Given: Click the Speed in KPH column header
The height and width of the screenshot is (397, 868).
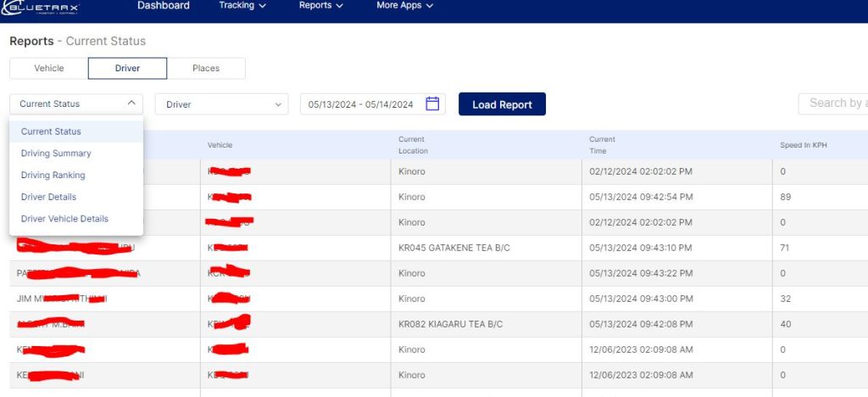Looking at the screenshot, I should [803, 145].
